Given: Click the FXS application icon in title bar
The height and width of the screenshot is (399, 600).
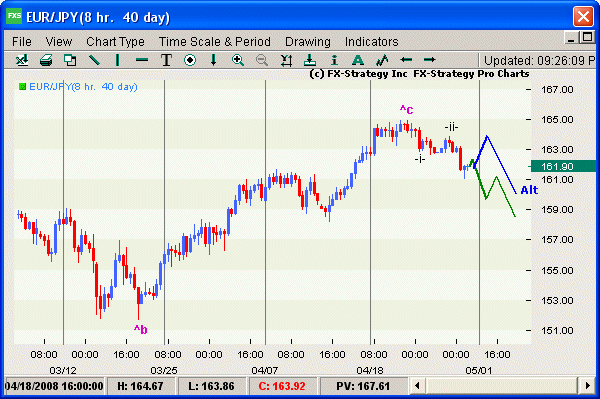Looking at the screenshot, I should click(14, 16).
